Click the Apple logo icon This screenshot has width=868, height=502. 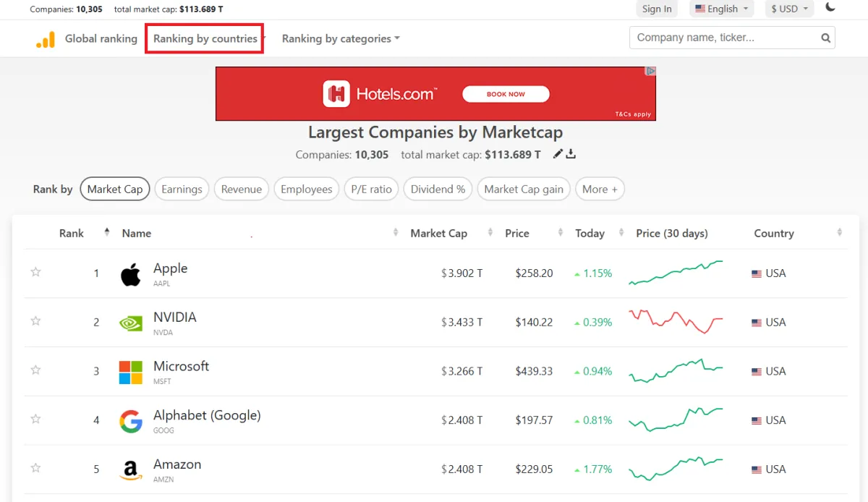131,274
